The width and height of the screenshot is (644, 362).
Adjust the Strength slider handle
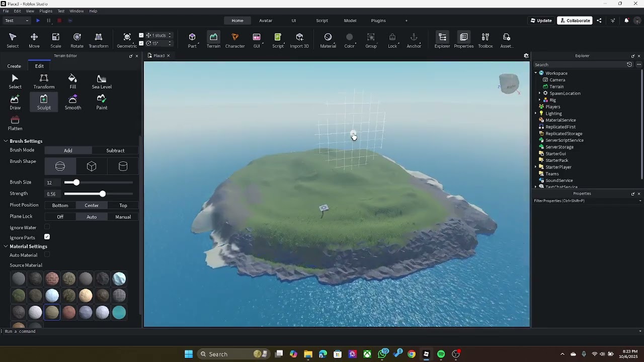pos(103,194)
